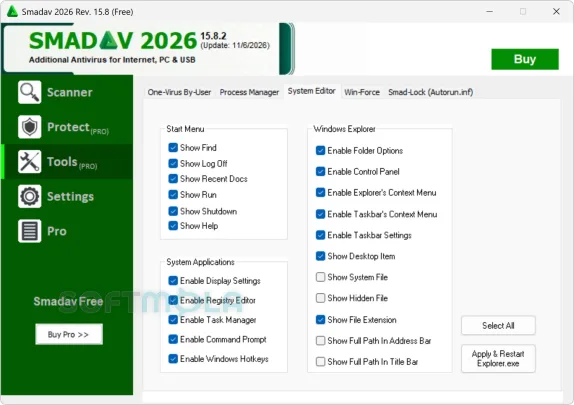Click Buy Pro >> button

[69, 334]
